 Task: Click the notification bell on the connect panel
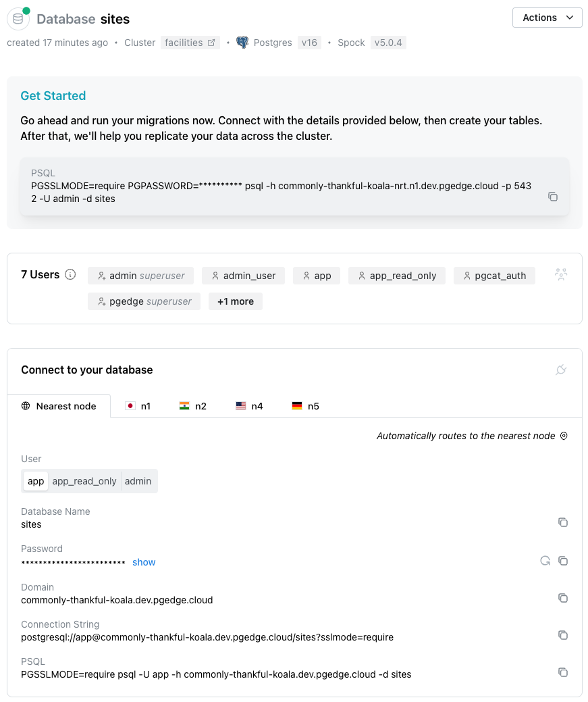[x=560, y=370]
